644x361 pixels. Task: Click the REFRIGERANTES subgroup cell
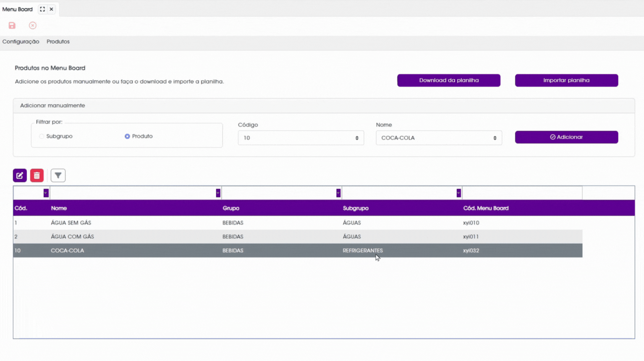[363, 251]
